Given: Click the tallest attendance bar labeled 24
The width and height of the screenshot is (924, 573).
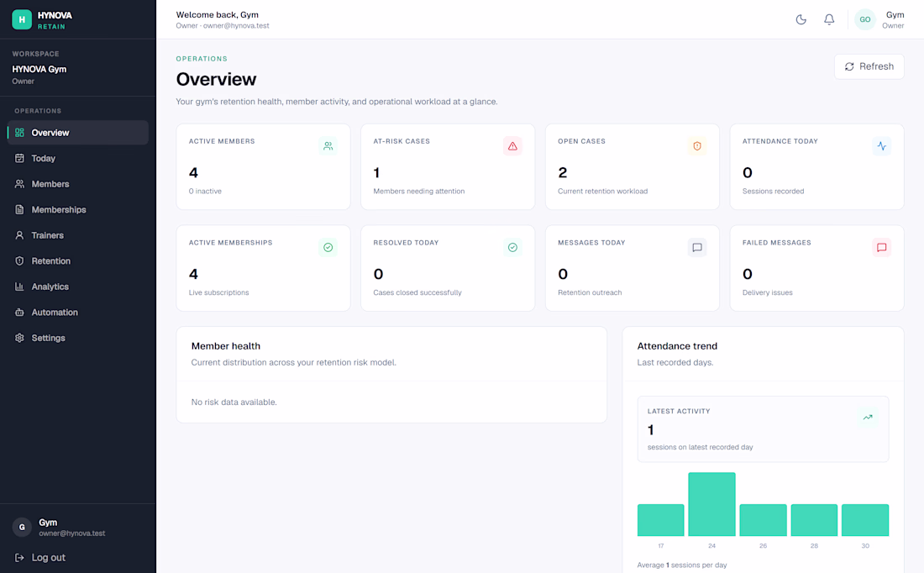Looking at the screenshot, I should tap(711, 504).
